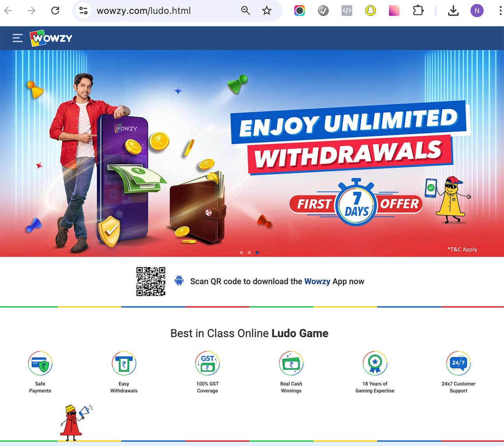Select the first carousel dot
The height and width of the screenshot is (446, 504).
click(x=241, y=253)
